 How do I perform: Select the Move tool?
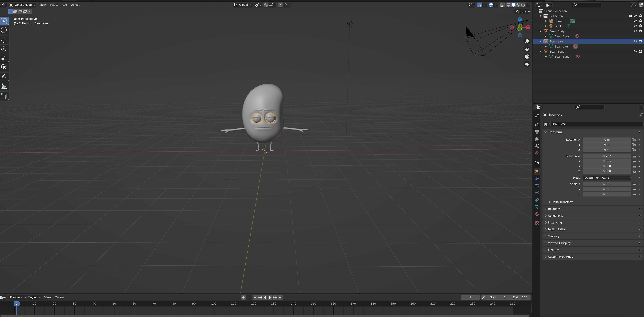pos(4,40)
